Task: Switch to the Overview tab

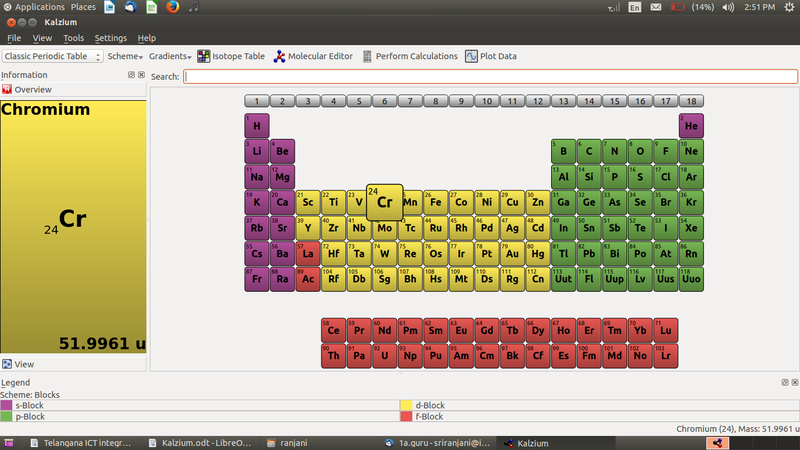Action: pos(73,89)
